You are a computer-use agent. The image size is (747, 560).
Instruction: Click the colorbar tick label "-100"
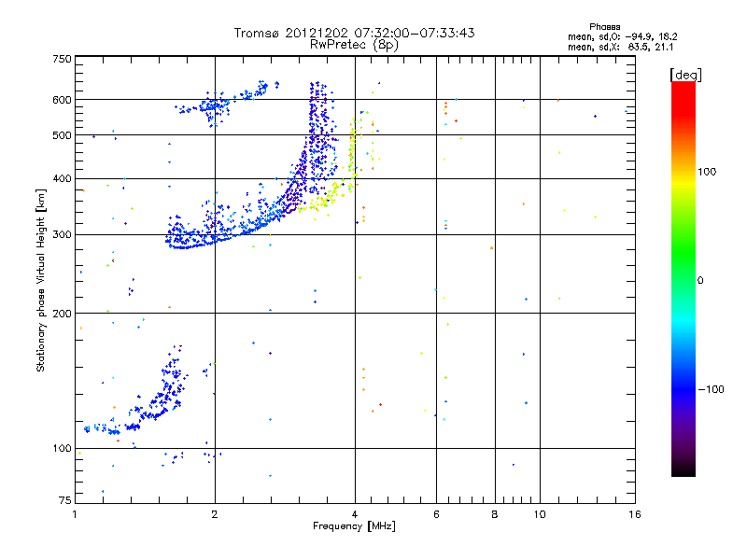[x=711, y=389]
